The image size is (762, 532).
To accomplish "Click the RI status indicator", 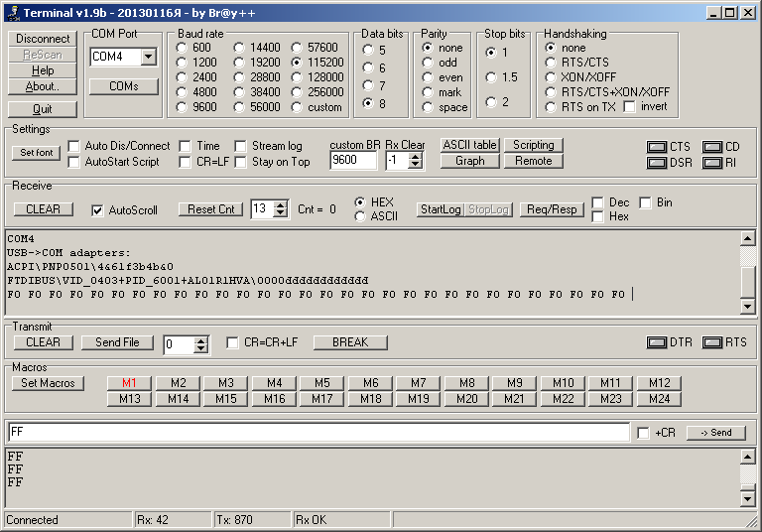I will click(x=711, y=163).
